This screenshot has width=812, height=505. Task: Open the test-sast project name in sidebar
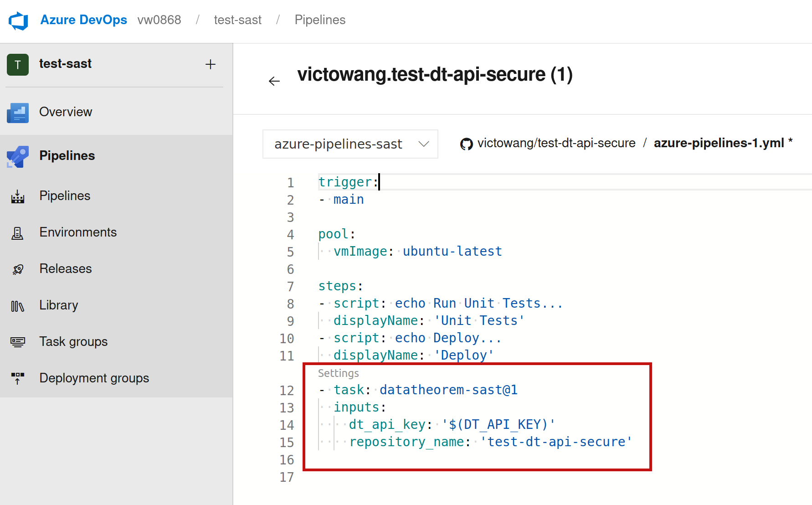tap(65, 64)
